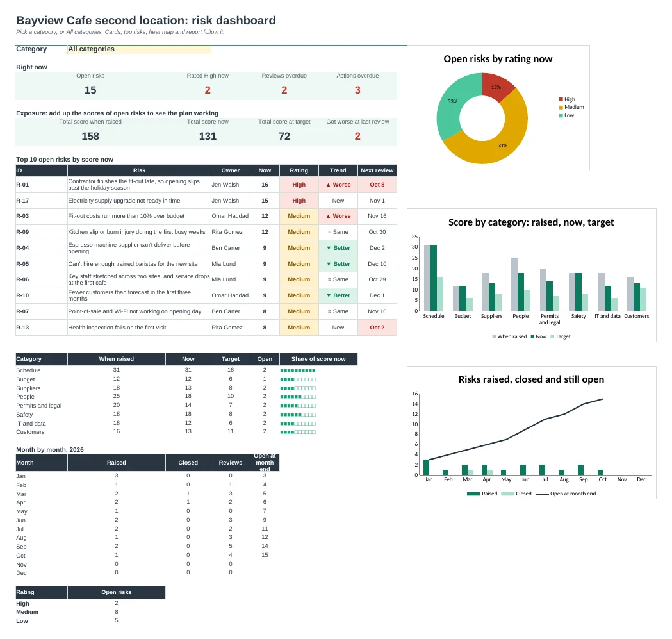Click the High rating cell in row R-17
Image resolution: width=672 pixels, height=639 pixels.
click(299, 201)
